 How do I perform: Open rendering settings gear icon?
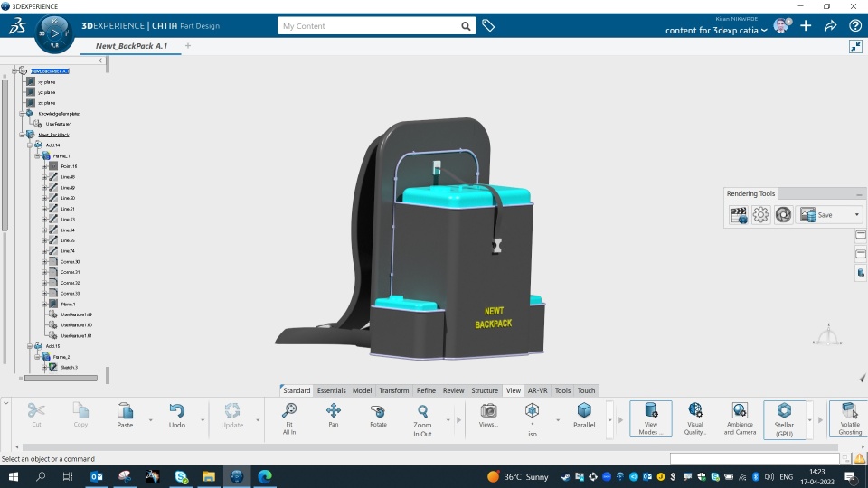760,215
